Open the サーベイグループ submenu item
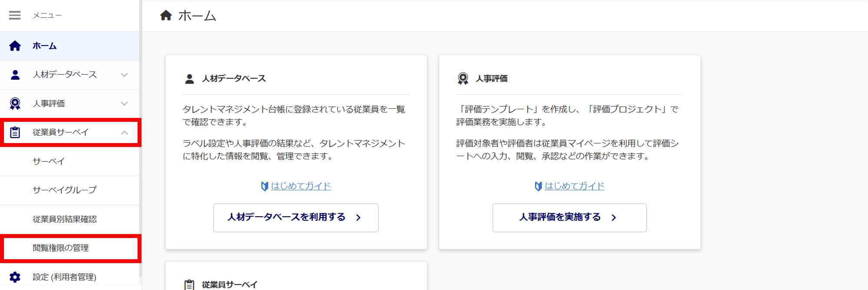 65,190
